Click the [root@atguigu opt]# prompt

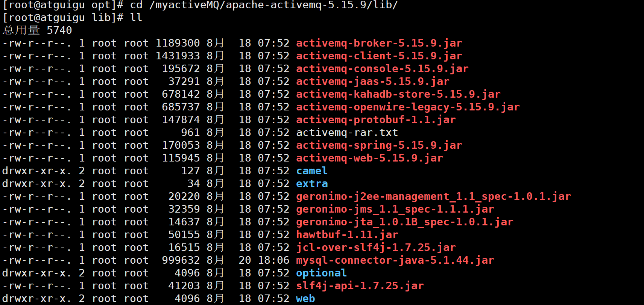point(63,5)
